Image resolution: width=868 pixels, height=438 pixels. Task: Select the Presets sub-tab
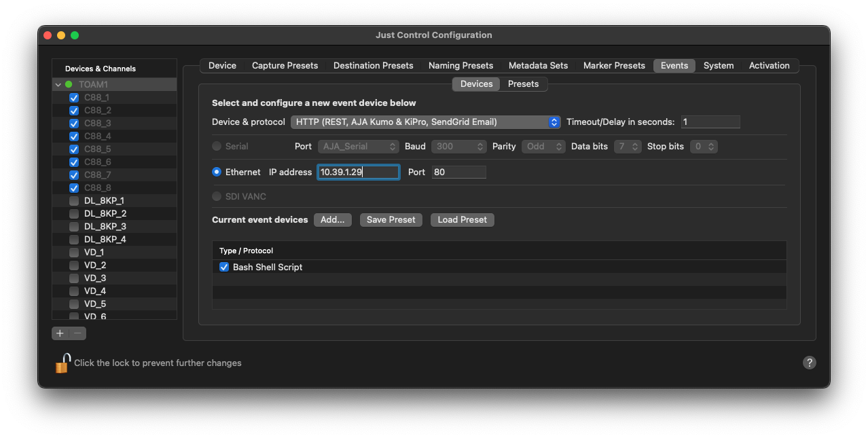(x=523, y=84)
